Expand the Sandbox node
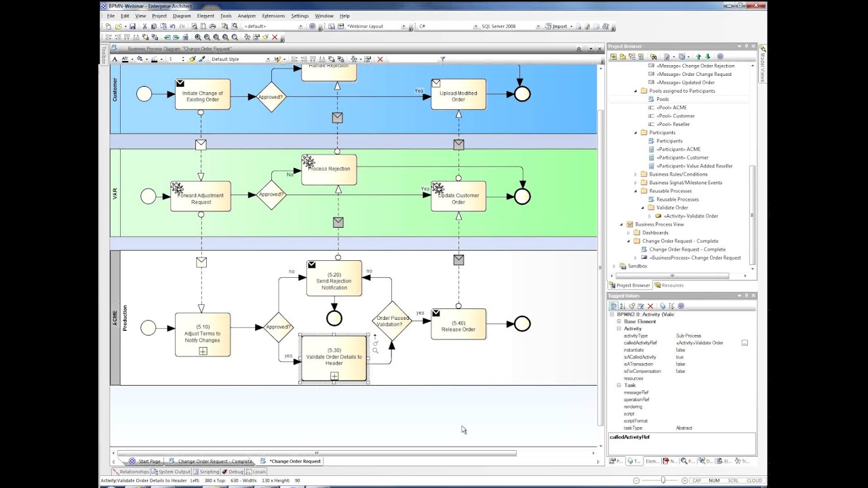Screen dimensions: 868x488 pos(614,266)
